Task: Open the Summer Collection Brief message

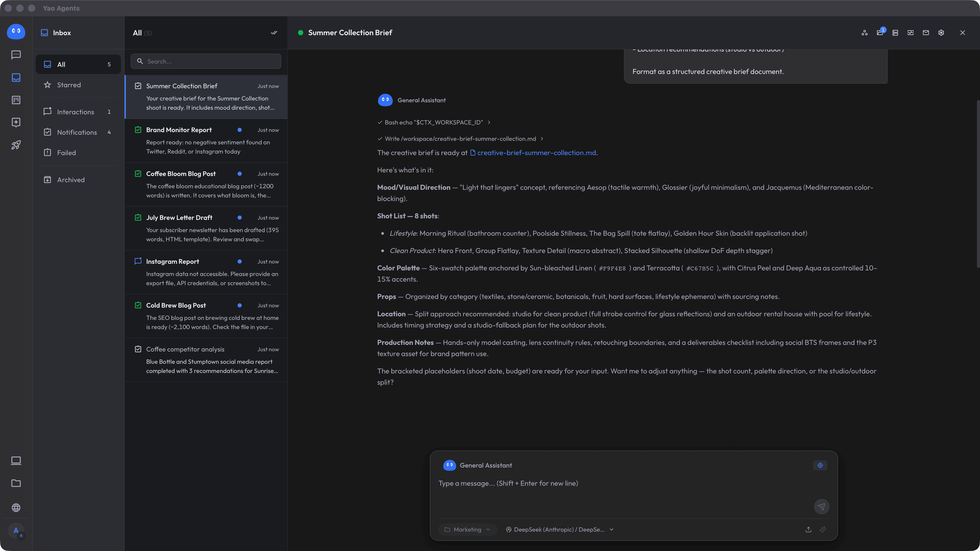Action: tap(206, 97)
